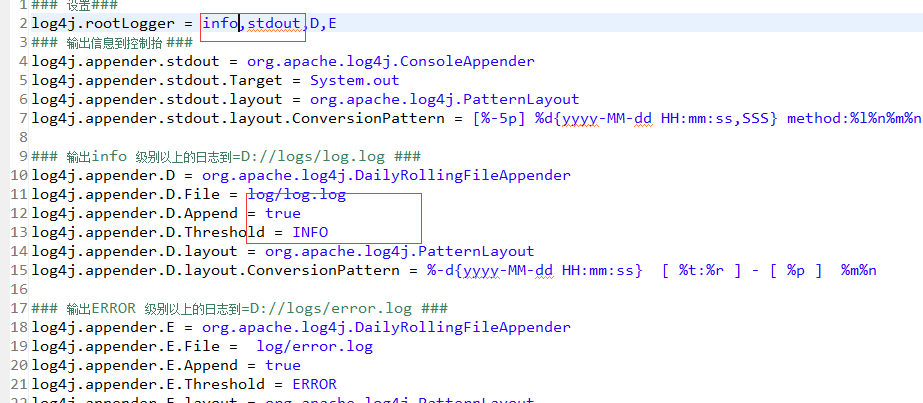
Task: Click the '[%-5p]' pattern token on line 7
Action: pyautogui.click(x=499, y=118)
